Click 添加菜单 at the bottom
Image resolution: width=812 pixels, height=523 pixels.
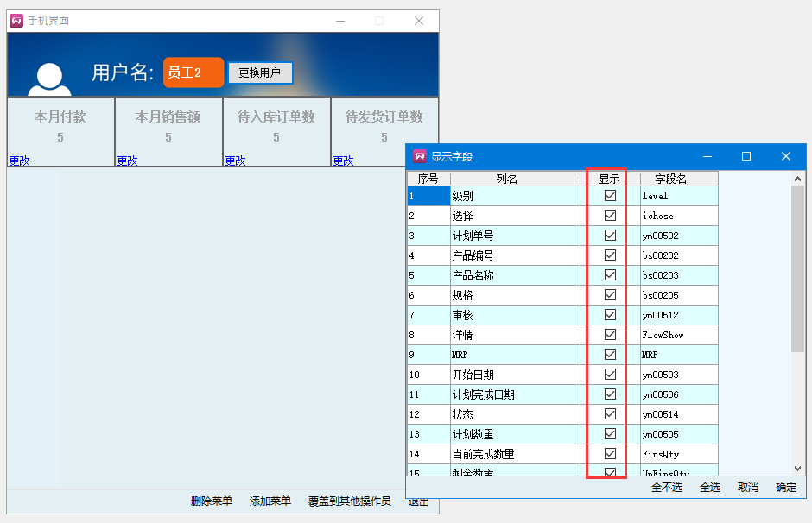coord(270,501)
